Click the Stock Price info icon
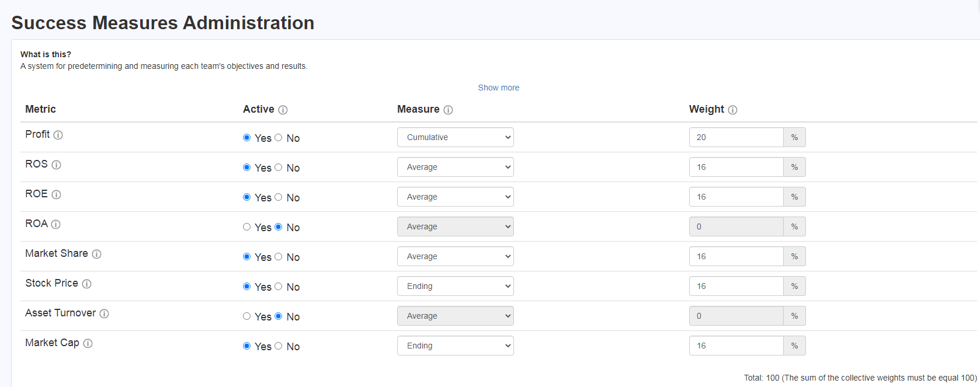Viewport: 980px width, 387px height. [86, 284]
